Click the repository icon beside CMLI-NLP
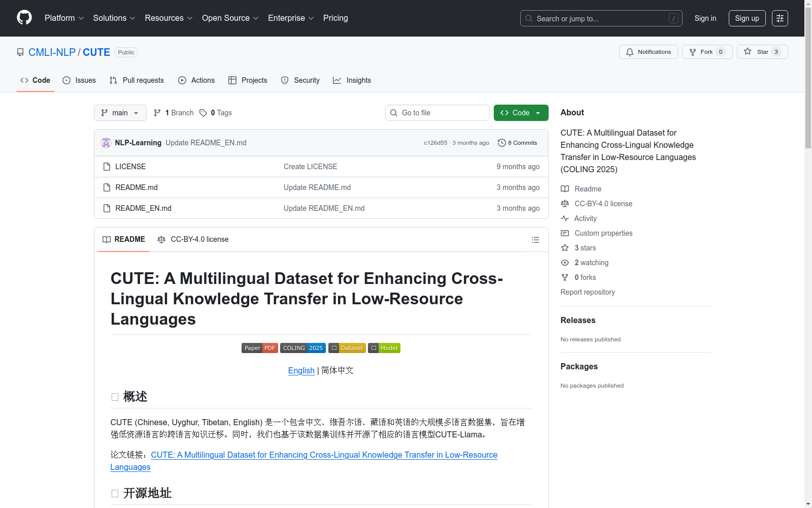Screen dimensions: 812x508 pyautogui.click(x=20, y=52)
